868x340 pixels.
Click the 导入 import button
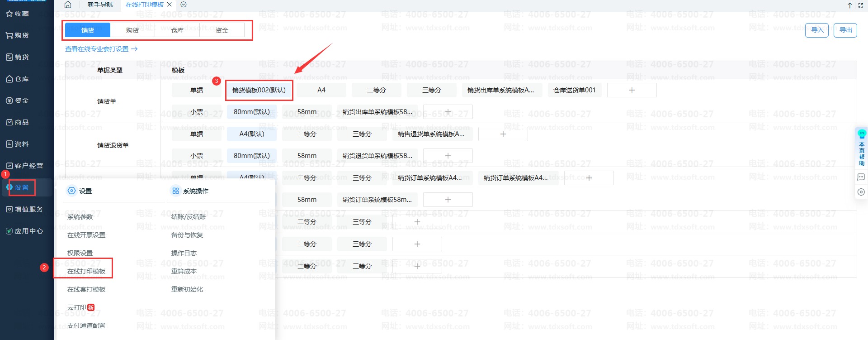[x=816, y=30]
